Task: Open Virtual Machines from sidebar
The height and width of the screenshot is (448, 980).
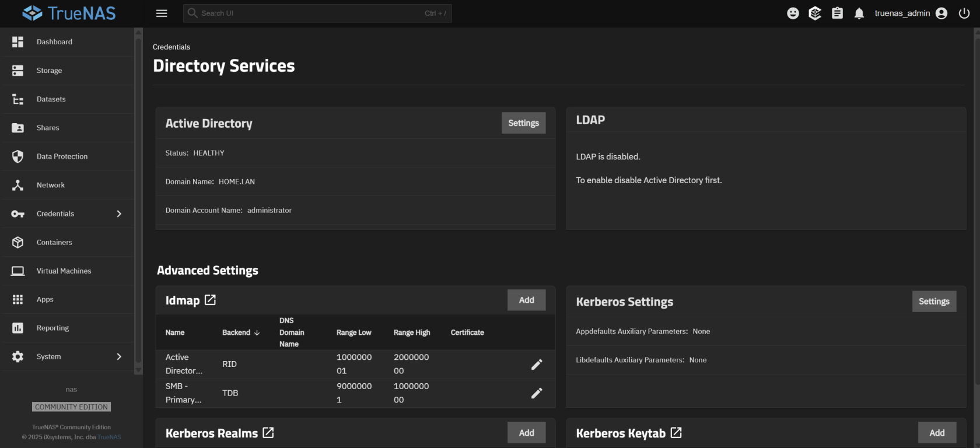Action: (64, 271)
